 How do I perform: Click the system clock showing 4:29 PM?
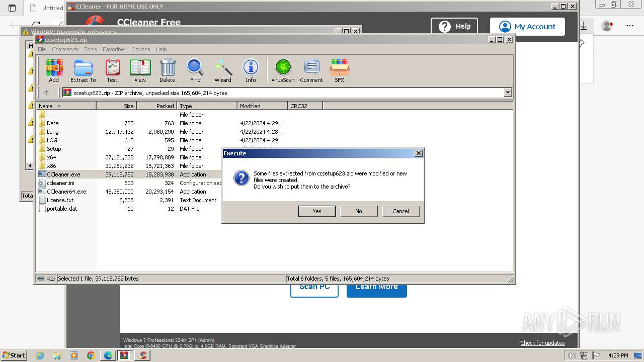pyautogui.click(x=617, y=355)
